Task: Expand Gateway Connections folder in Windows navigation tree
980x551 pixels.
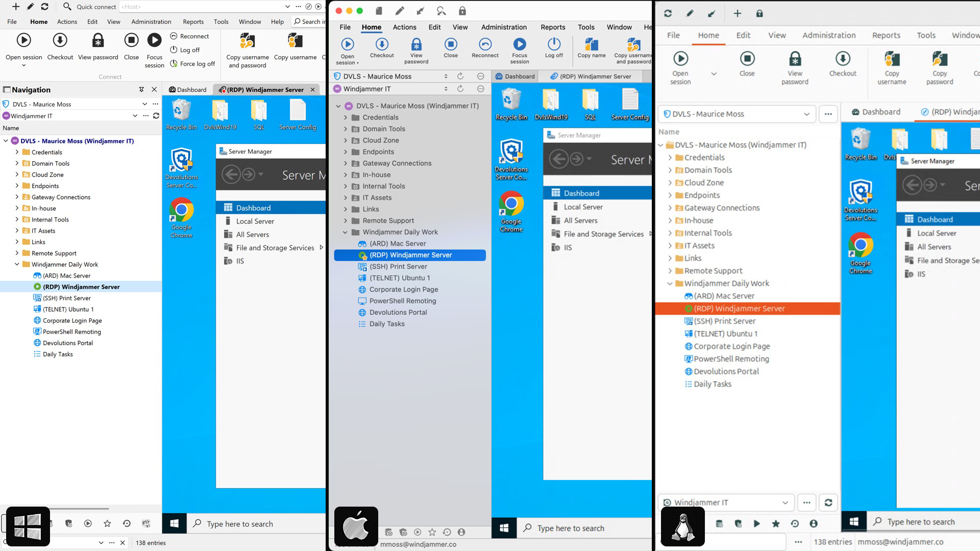Action: [x=17, y=197]
